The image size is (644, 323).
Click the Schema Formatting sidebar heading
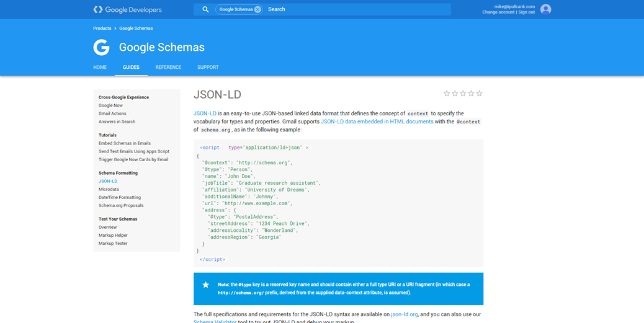point(118,173)
